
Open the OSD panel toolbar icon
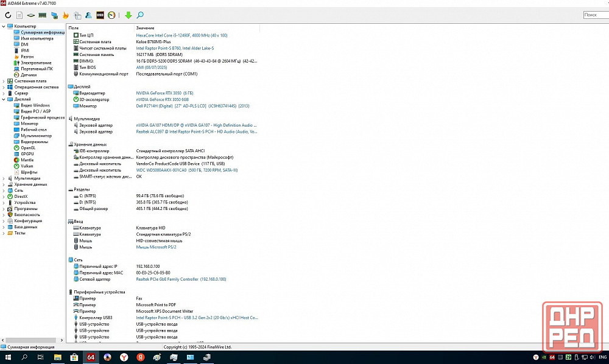(x=100, y=15)
